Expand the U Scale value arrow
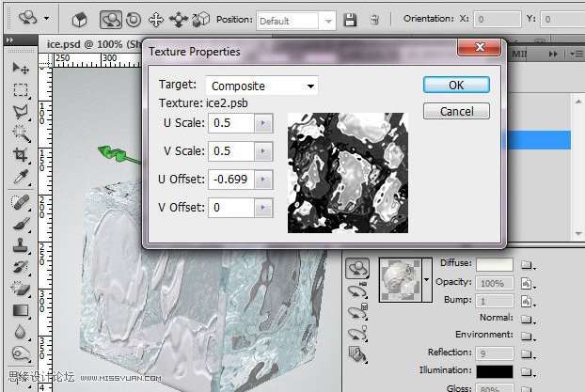The image size is (585, 392). 263,123
